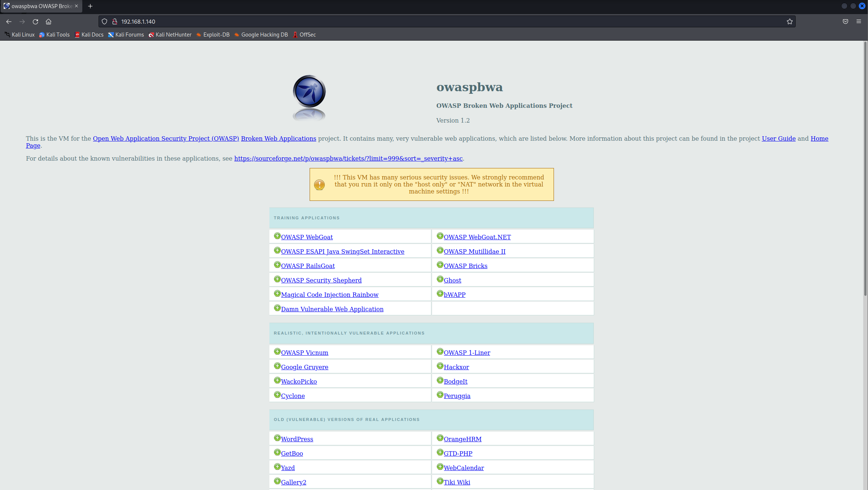Viewport: 868px width, 490px height.
Task: Click the Save to Pocket icon
Action: click(845, 21)
